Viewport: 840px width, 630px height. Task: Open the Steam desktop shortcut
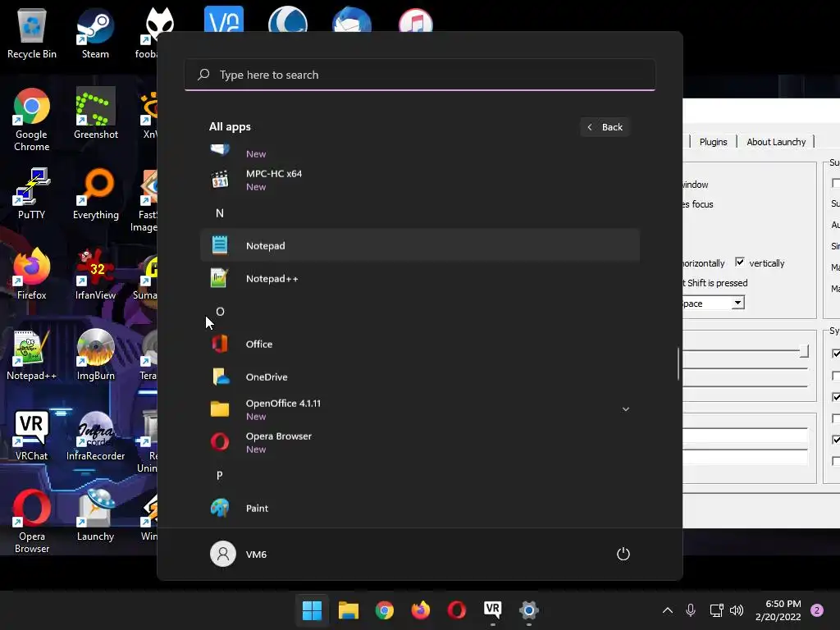pos(95,33)
